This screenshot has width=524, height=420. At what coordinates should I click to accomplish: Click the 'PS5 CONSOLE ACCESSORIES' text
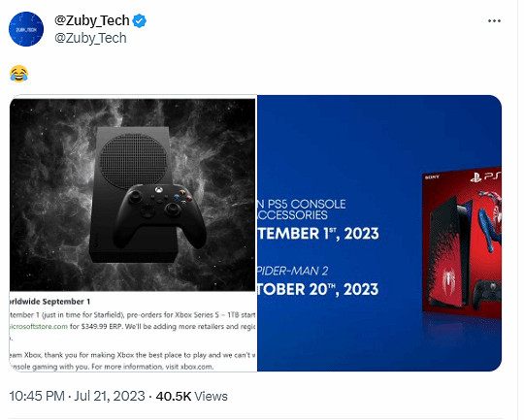(302, 210)
